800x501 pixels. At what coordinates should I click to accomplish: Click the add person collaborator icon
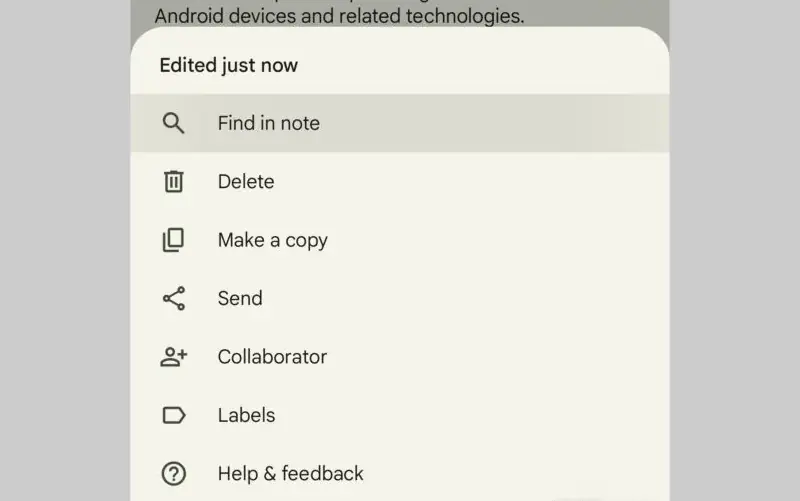(x=173, y=357)
